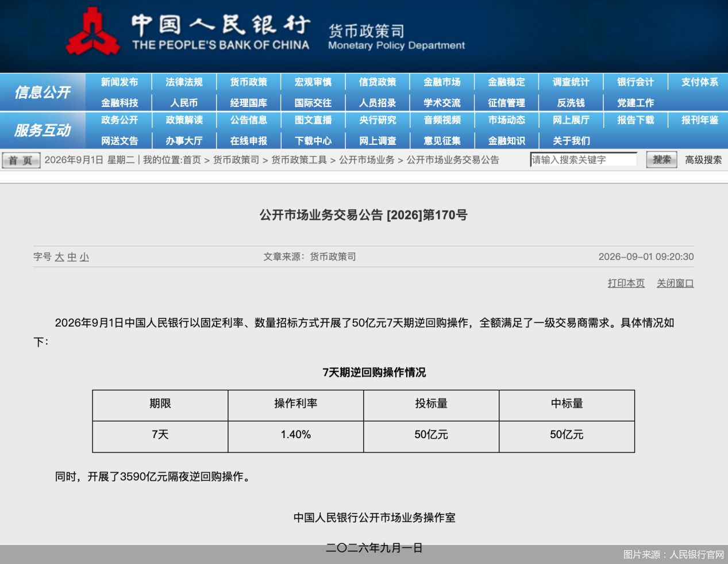Follow breadcrumb link 公开市场业务交易公告
The image size is (728, 564).
pos(453,160)
